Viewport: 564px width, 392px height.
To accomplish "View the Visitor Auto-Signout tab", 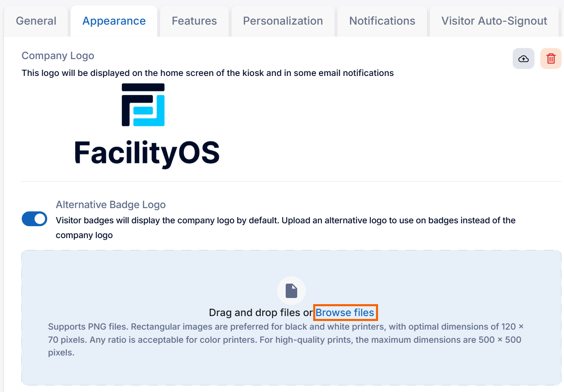I will [x=494, y=21].
